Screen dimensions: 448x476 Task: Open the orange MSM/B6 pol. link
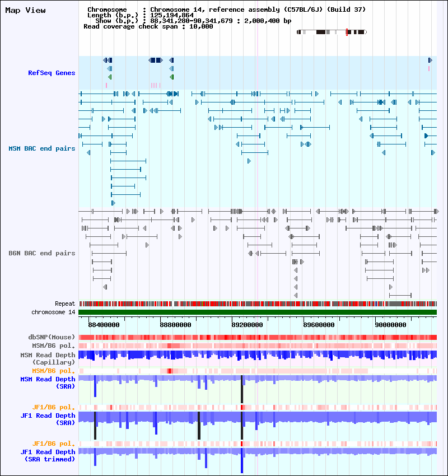tap(53, 371)
